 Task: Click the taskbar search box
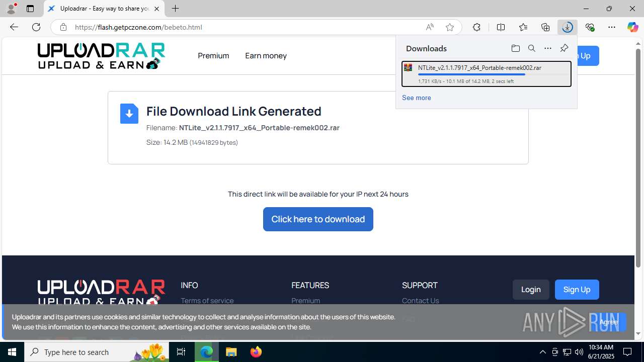click(x=97, y=352)
